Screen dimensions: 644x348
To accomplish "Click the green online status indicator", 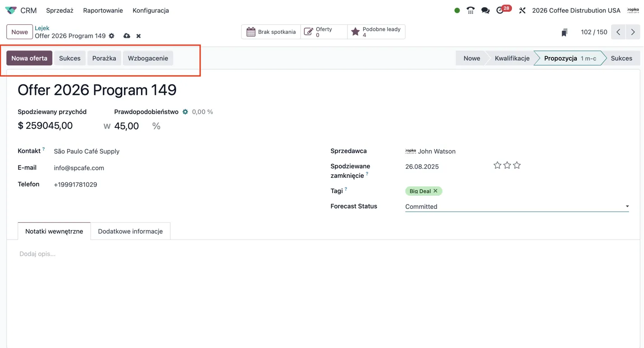I will click(457, 10).
